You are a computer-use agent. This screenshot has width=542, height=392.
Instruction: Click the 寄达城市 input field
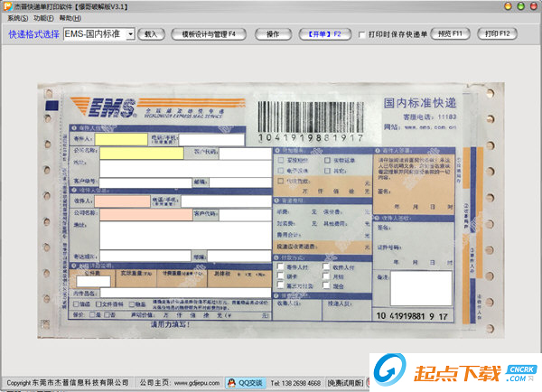[145, 257]
